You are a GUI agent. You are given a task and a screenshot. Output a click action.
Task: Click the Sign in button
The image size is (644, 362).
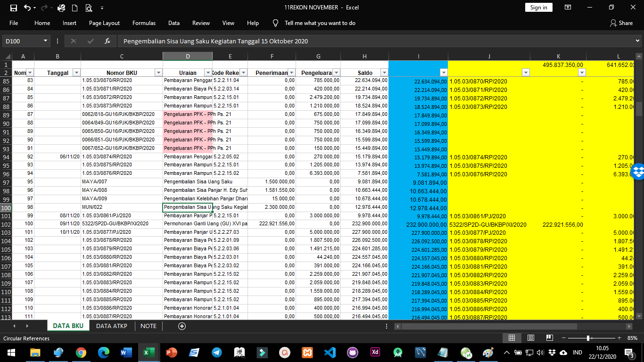(538, 8)
